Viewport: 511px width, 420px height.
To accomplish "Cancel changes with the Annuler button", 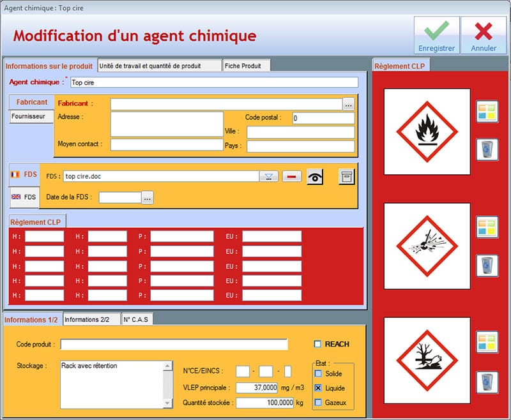I will tap(484, 35).
